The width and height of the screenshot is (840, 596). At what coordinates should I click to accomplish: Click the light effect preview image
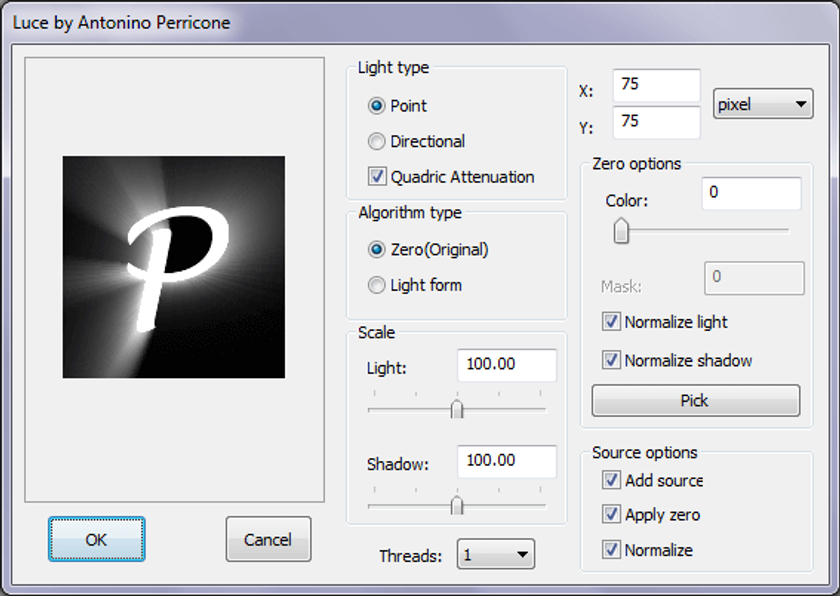point(174,267)
